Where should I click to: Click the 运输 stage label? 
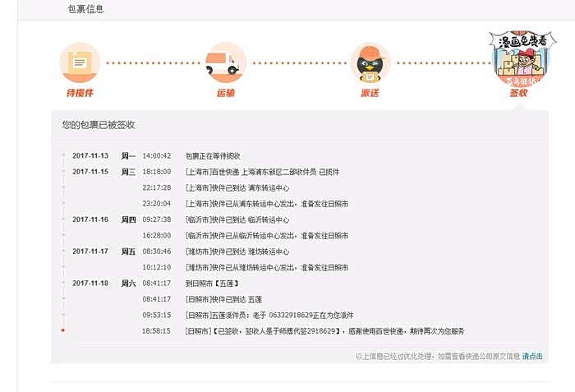225,93
